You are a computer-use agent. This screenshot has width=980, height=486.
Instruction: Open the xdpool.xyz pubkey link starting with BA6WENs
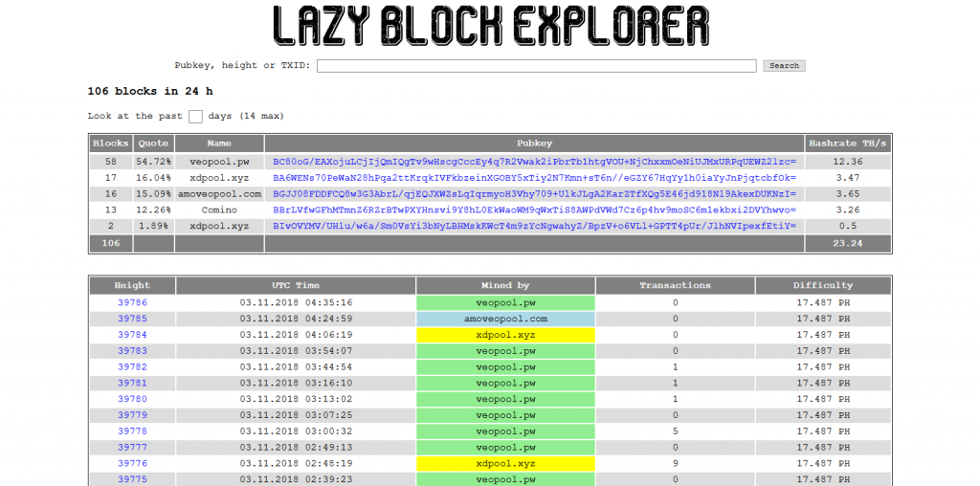click(534, 178)
